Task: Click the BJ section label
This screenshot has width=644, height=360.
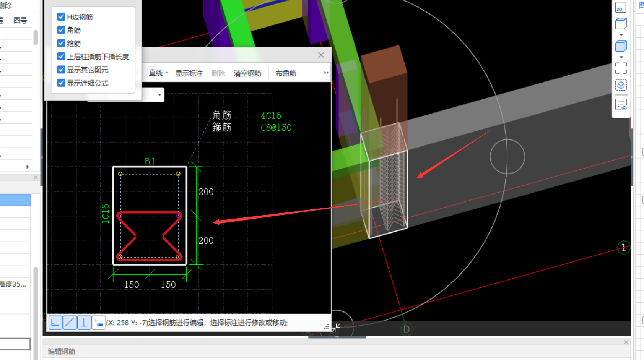Action: [x=150, y=161]
